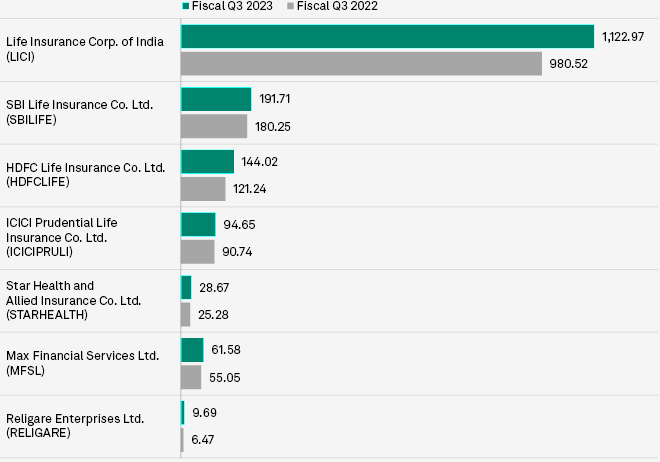Click the gray STARHEALTH 2022 bar
Viewport: 660px width, 462px height.
[x=186, y=314]
